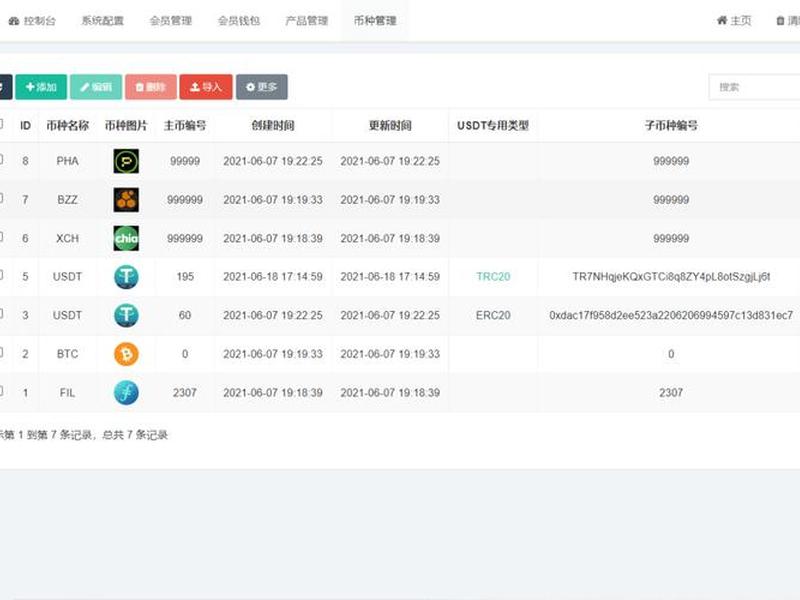Click the 币种图片 column header

click(x=126, y=126)
